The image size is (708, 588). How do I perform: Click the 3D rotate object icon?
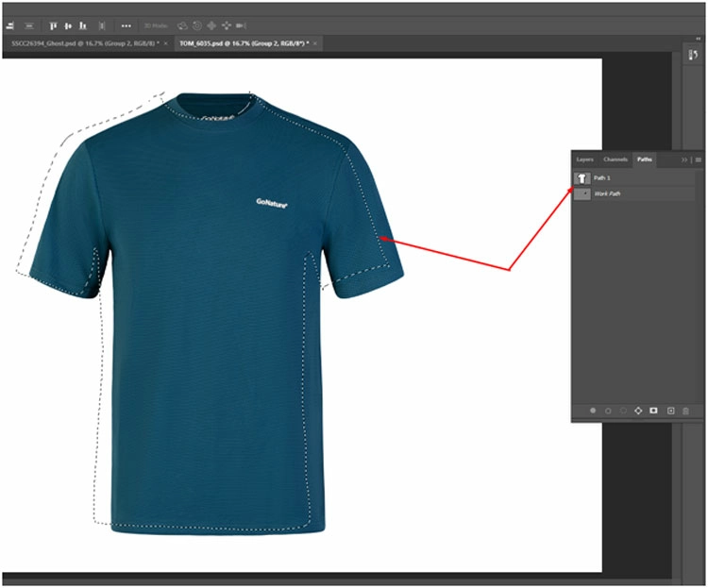pos(182,25)
